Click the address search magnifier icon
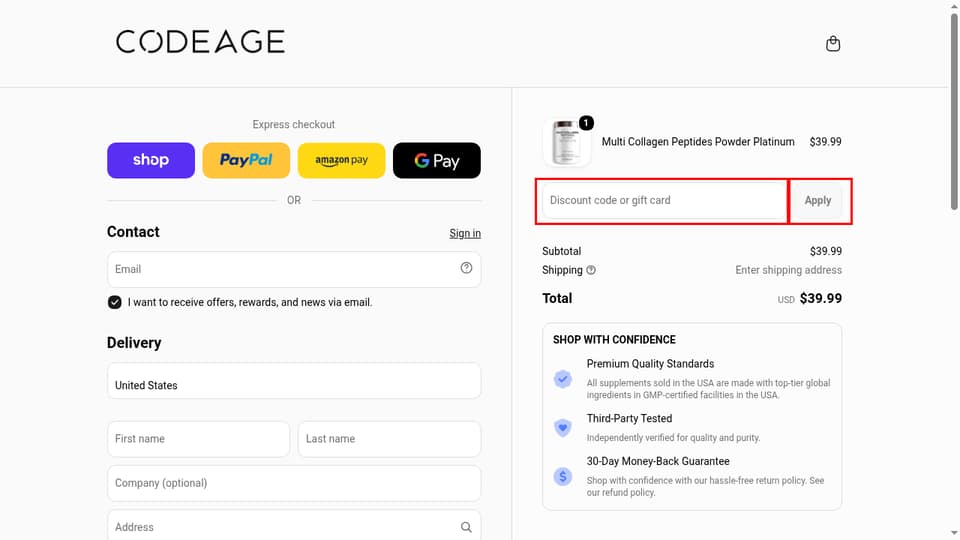The width and height of the screenshot is (960, 540). pos(467,527)
